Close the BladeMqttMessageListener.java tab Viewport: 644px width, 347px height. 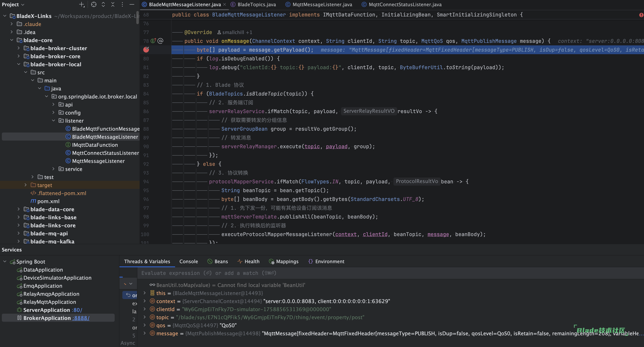coord(225,4)
